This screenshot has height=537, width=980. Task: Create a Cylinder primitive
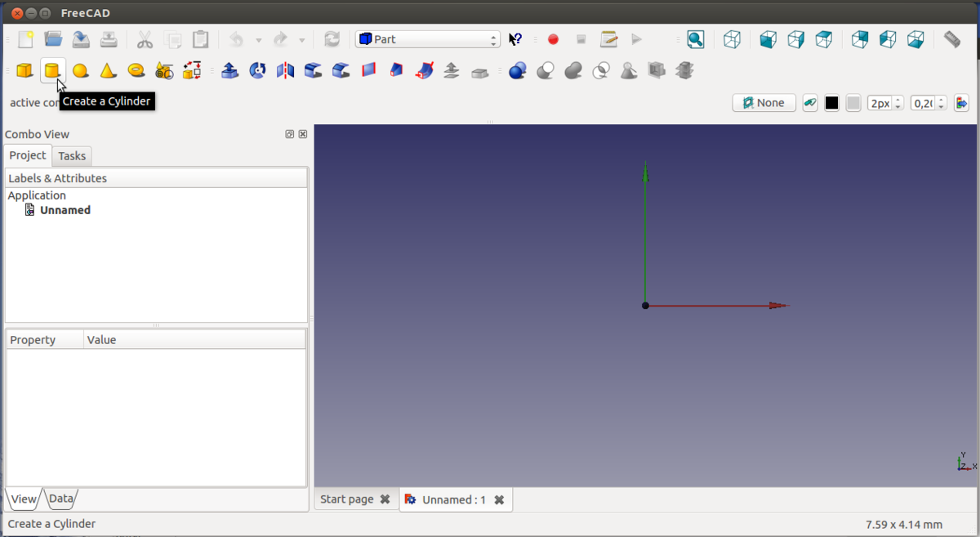point(52,71)
